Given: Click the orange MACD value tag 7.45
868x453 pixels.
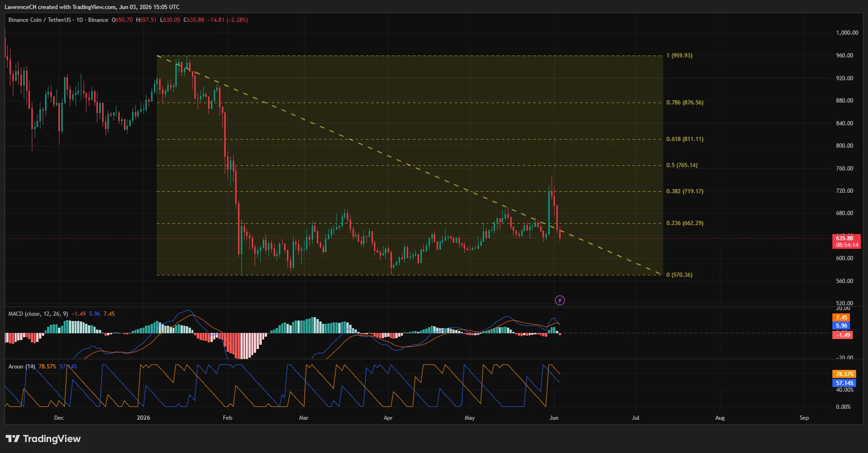Looking at the screenshot, I should pos(841,318).
